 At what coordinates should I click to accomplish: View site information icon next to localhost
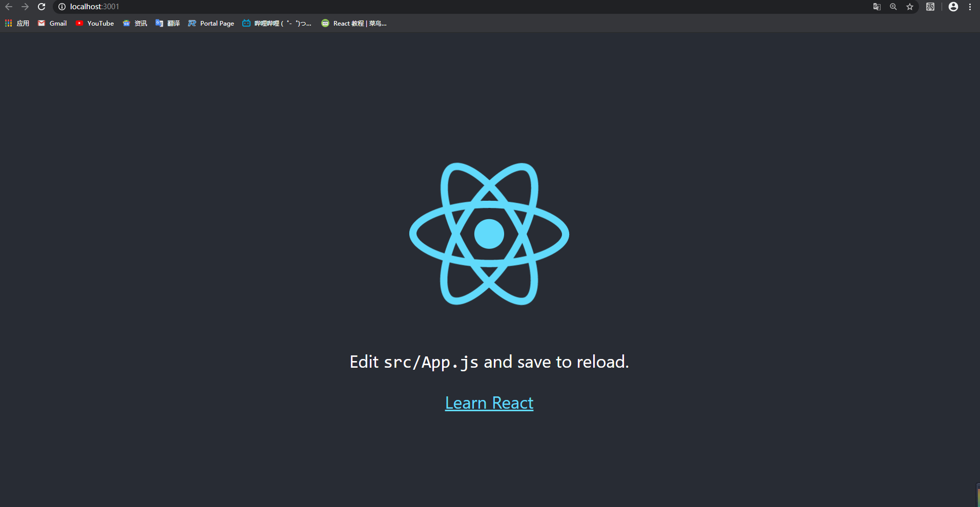click(62, 7)
